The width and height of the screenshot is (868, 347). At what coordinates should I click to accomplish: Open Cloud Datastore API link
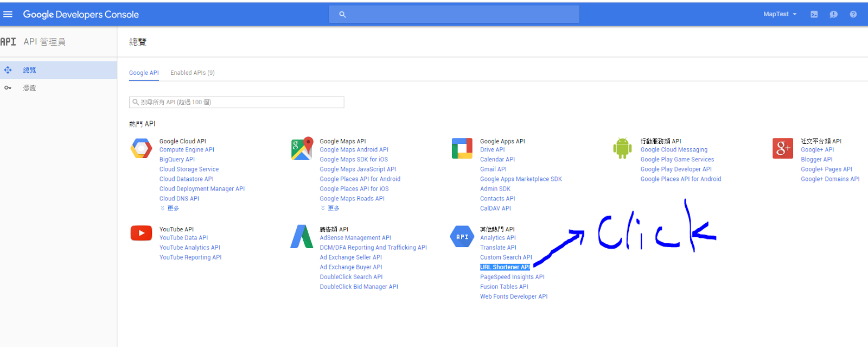point(187,179)
